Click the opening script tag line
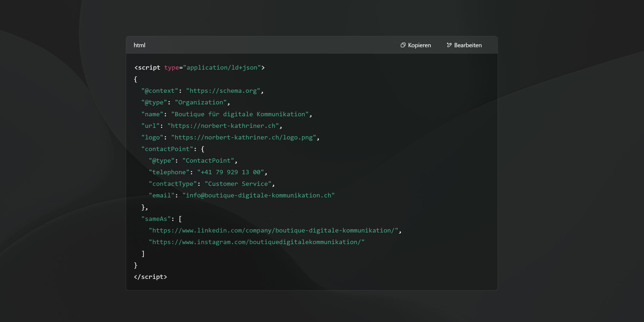The width and height of the screenshot is (644, 322). [x=199, y=68]
